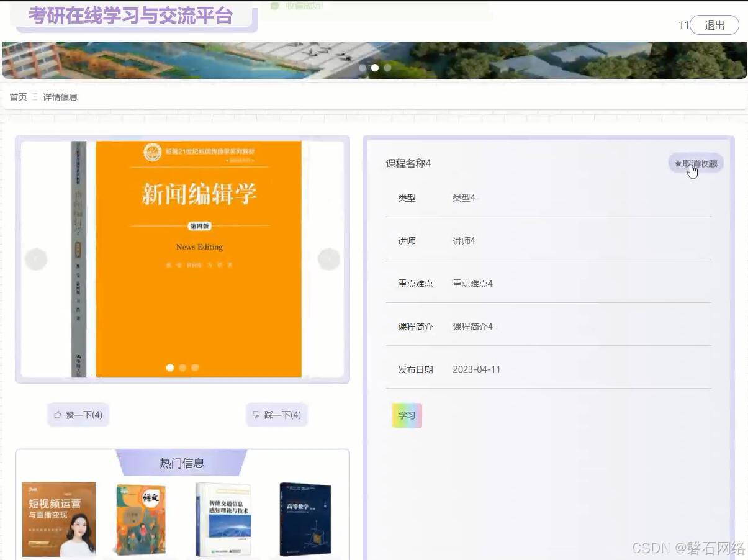
Task: Click the star icon beside 取消收藏
Action: pyautogui.click(x=677, y=163)
